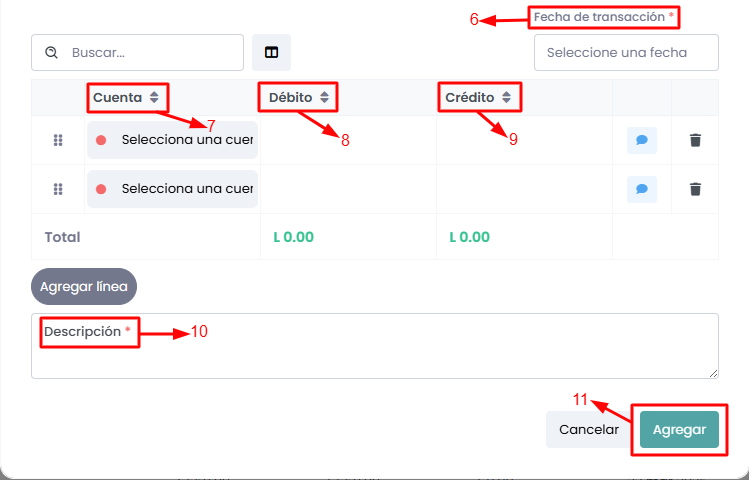Open the transaction date picker field
Screen dimensions: 749x480
[x=626, y=53]
